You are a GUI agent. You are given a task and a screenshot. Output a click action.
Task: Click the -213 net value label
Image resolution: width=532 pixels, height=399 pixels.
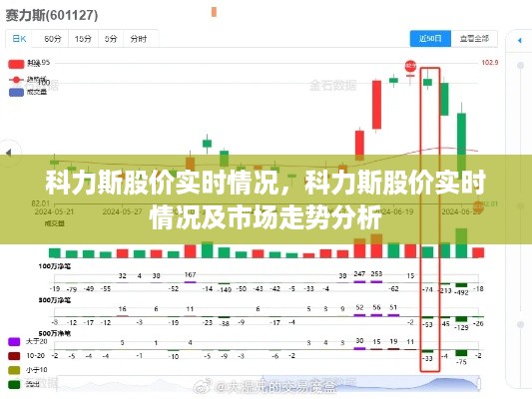click(x=445, y=290)
